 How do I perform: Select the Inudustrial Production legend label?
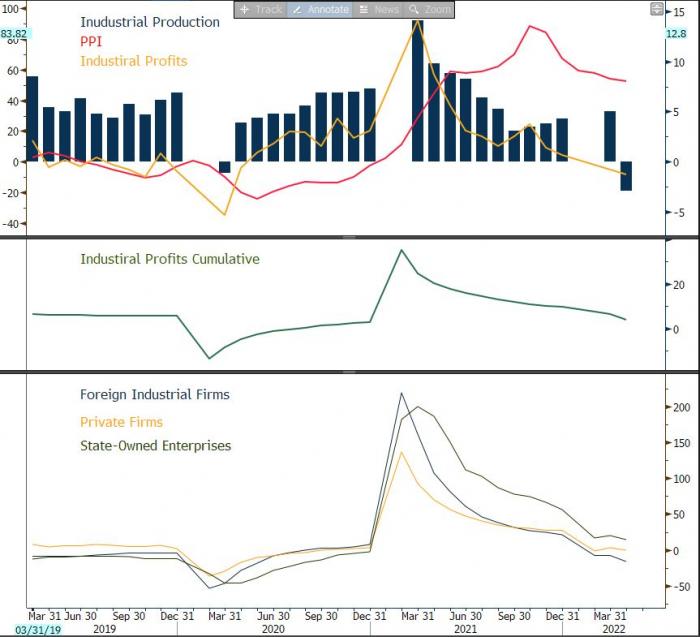[x=150, y=22]
